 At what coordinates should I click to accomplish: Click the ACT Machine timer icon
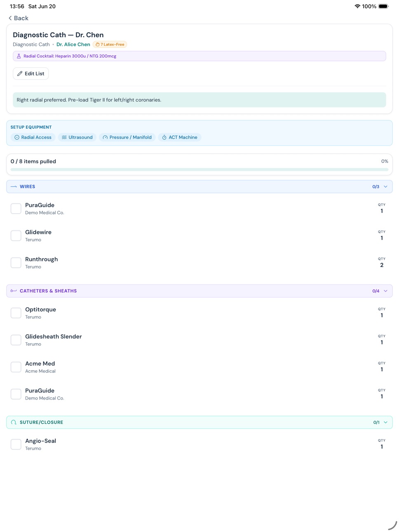(164, 137)
